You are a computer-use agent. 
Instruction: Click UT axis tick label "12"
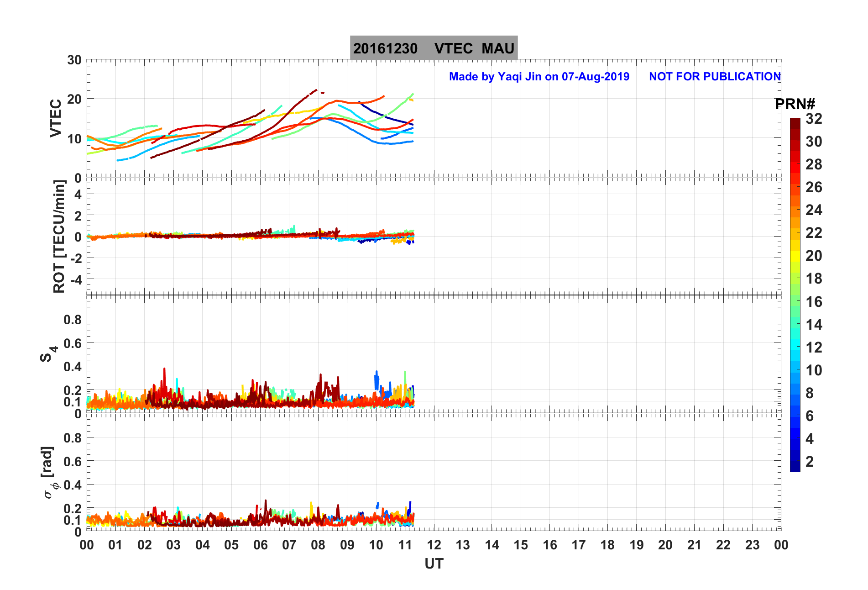coord(434,545)
